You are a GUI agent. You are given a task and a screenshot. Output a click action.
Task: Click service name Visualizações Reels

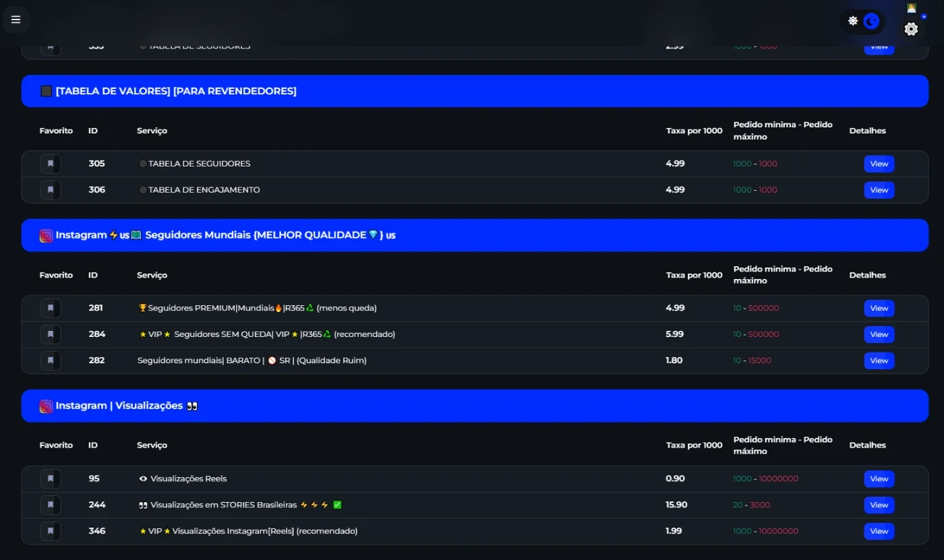click(189, 478)
